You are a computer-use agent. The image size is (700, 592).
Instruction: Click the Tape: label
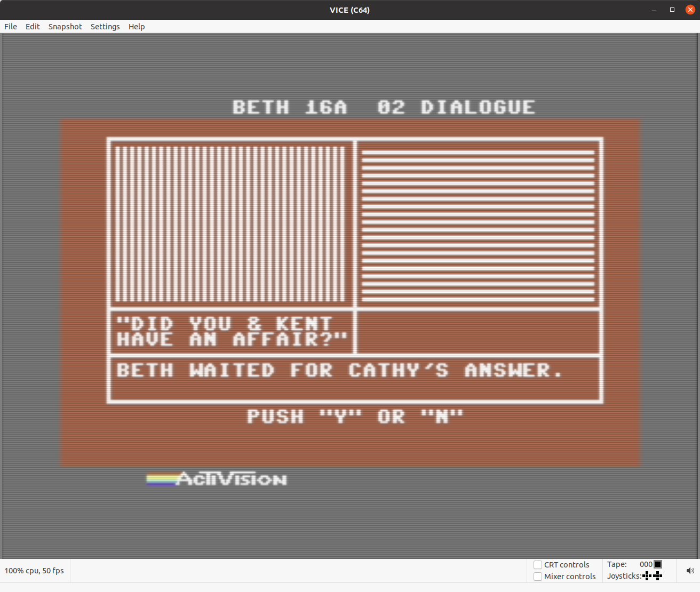[617, 564]
